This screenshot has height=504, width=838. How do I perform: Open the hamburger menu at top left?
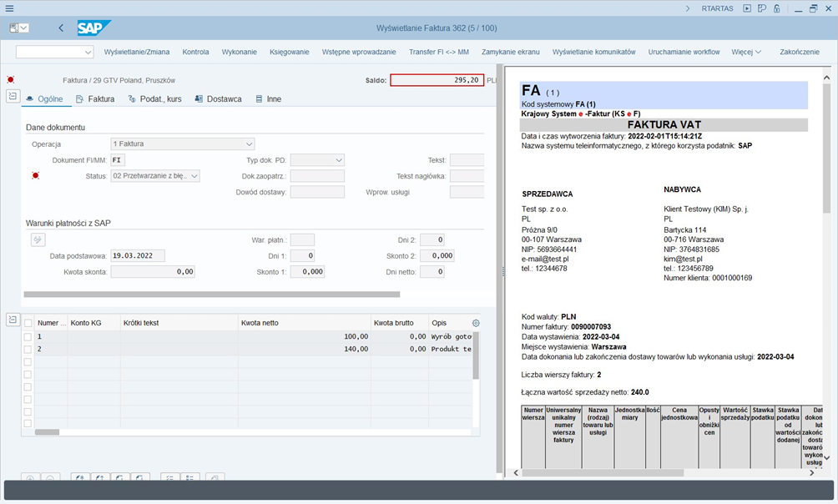(x=9, y=8)
